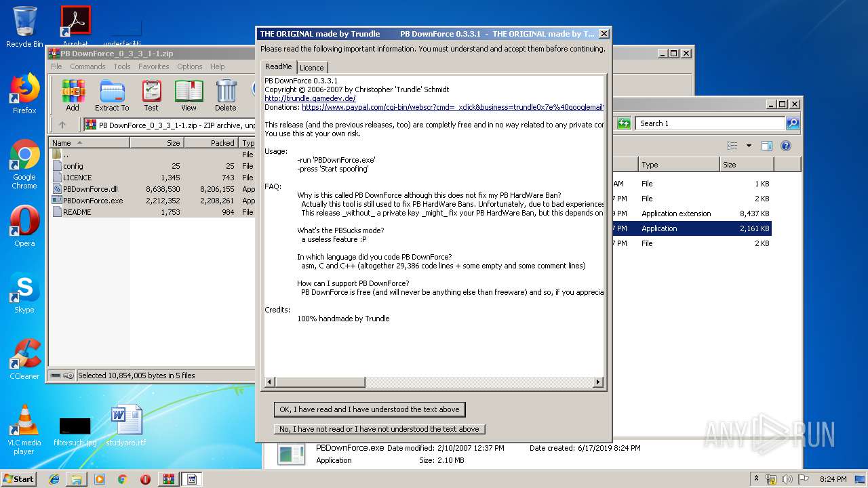Click the Delete toolbar icon in WinRAR
The height and width of the screenshot is (488, 868).
pyautogui.click(x=226, y=95)
